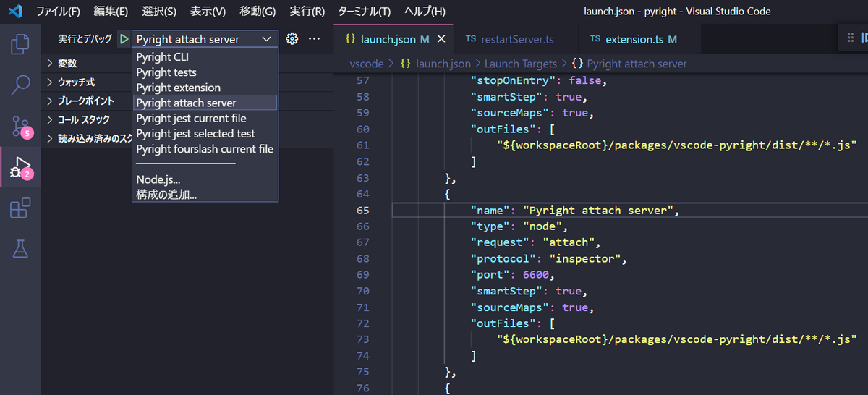Click line number 65 in gutter

tap(362, 211)
